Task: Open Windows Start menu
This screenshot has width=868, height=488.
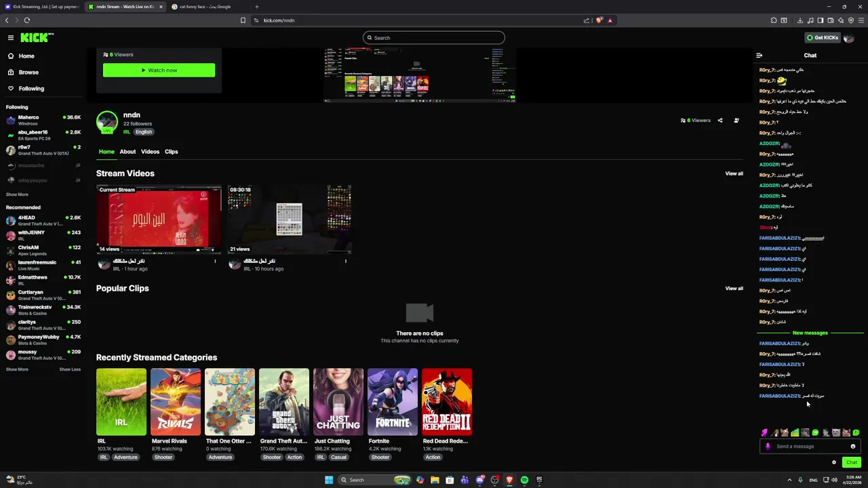Action: point(329,480)
